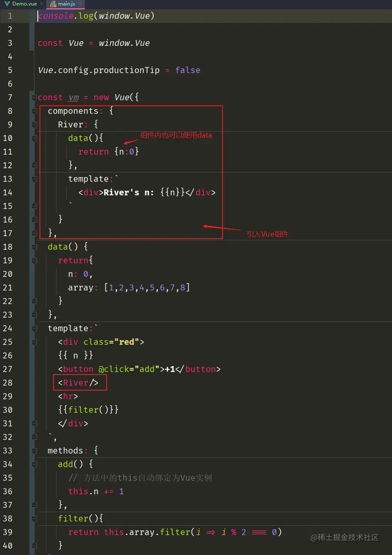Click 'window.Vue' on line 3
Viewport: 392px width, 555px height.
point(124,43)
